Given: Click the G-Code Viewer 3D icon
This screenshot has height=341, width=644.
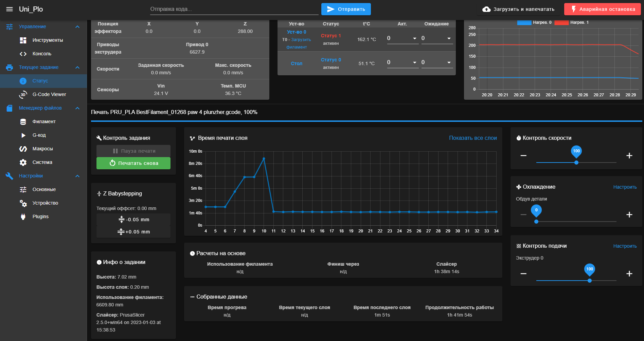Looking at the screenshot, I should pos(23,94).
